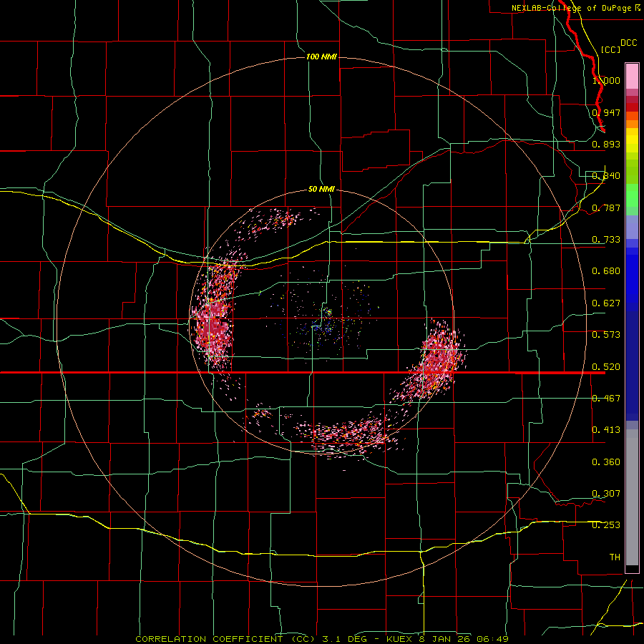Click the 0.893 scale value

pos(606,144)
